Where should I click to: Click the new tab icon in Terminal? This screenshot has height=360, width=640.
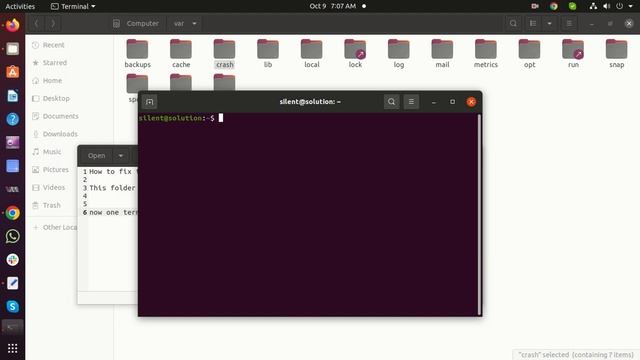[150, 102]
